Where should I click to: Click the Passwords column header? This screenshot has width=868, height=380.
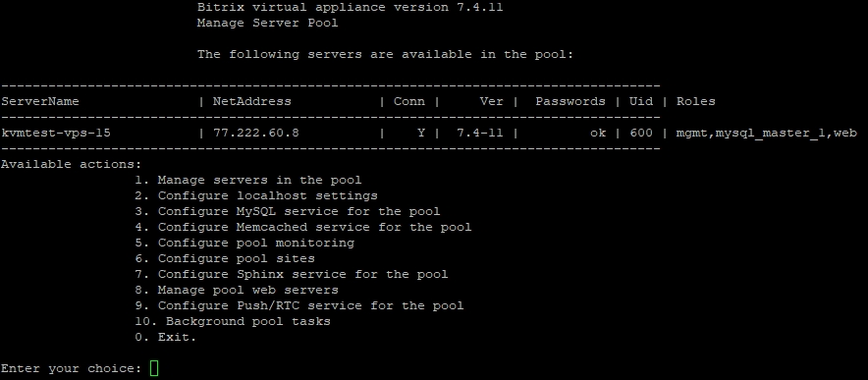570,101
